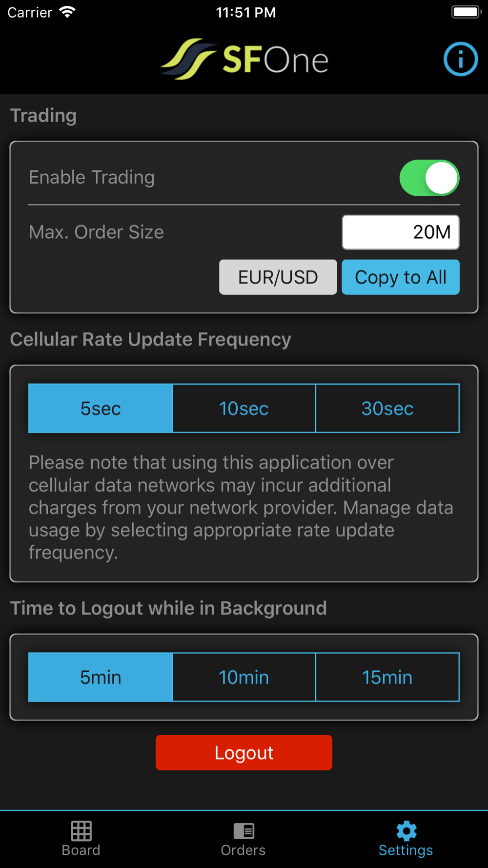Tap the battery status icon
Screen dimensions: 488x868
pos(466,12)
